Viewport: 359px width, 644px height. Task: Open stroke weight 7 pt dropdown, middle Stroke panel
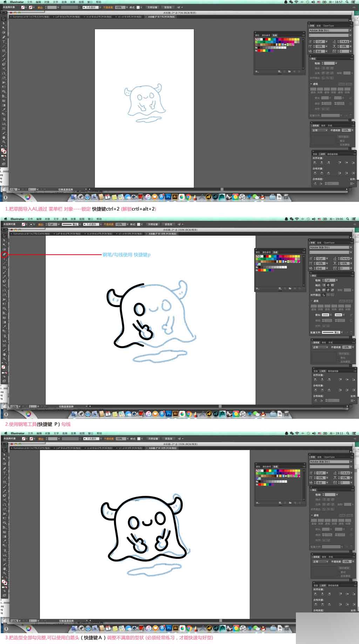coord(336,280)
